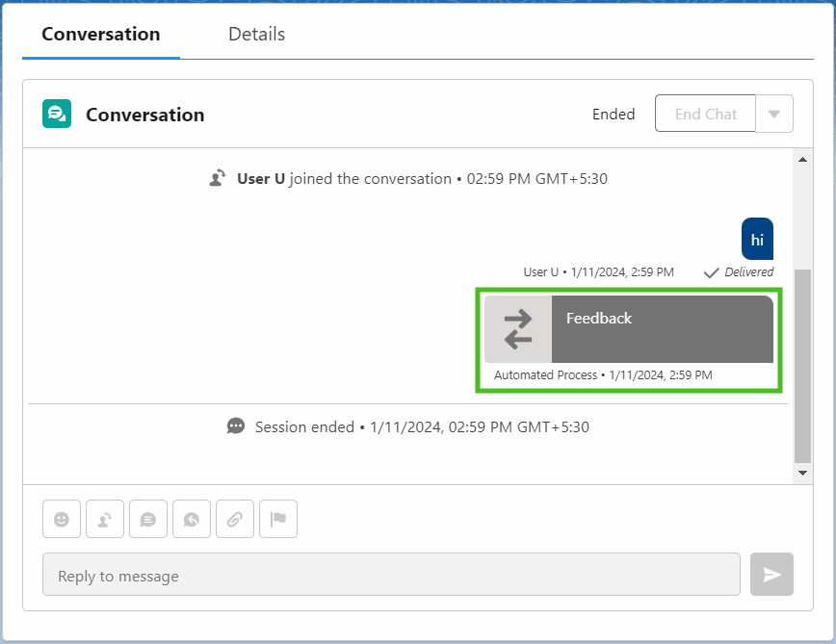Select the Conversation tab
The image size is (836, 644).
(100, 34)
